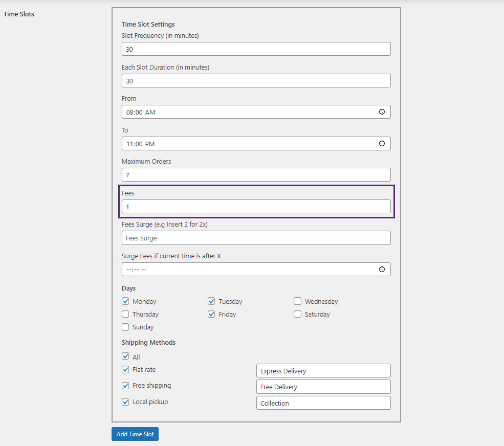The height and width of the screenshot is (446, 504).
Task: Focus the Slot Frequency input field
Action: (256, 49)
